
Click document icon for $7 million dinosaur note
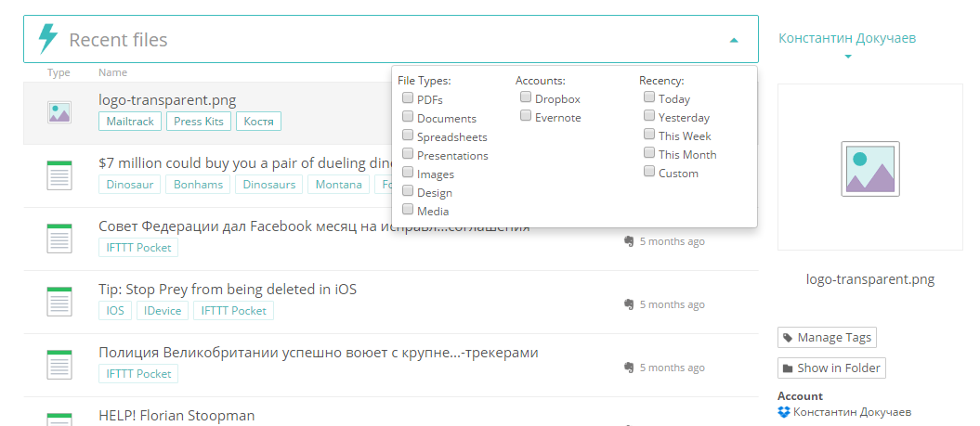(59, 175)
